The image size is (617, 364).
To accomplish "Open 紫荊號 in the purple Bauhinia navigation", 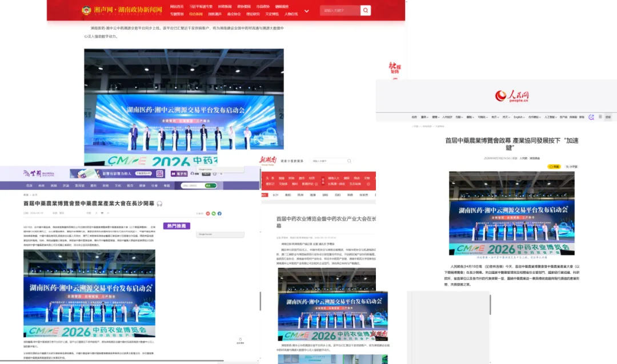I will [79, 185].
